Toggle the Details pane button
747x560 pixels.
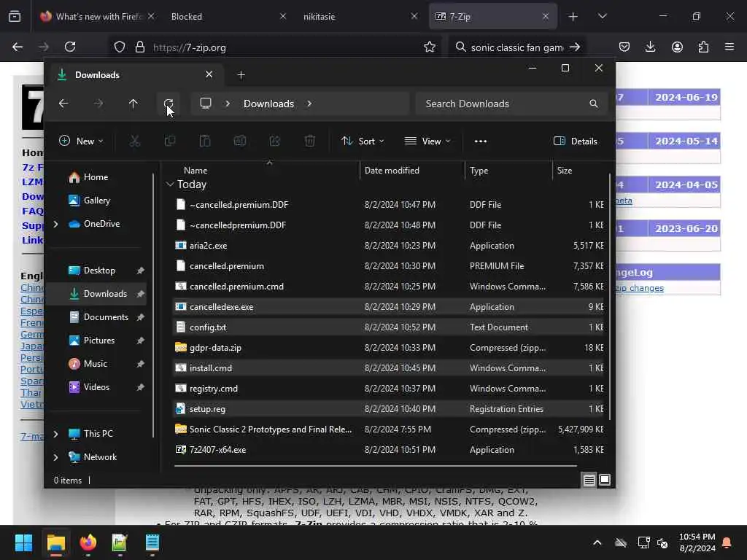click(576, 141)
